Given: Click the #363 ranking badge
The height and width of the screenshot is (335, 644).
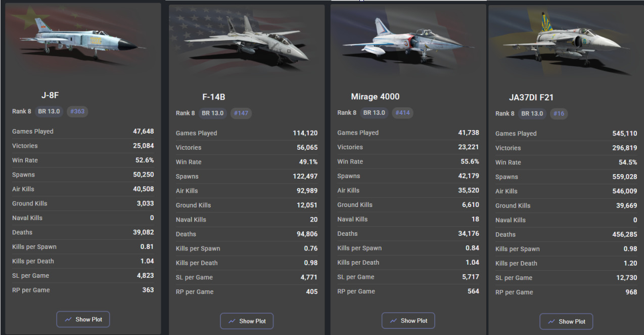Looking at the screenshot, I should pyautogui.click(x=77, y=111).
